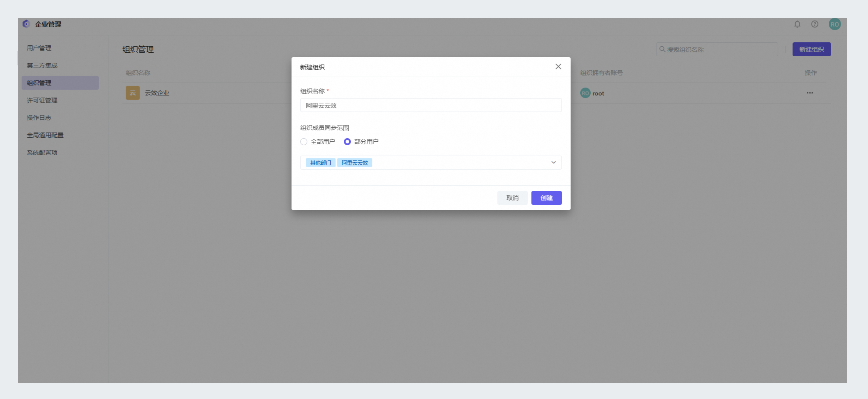868x399 pixels.
Task: Select the 部分用户 radio option
Action: pos(347,142)
